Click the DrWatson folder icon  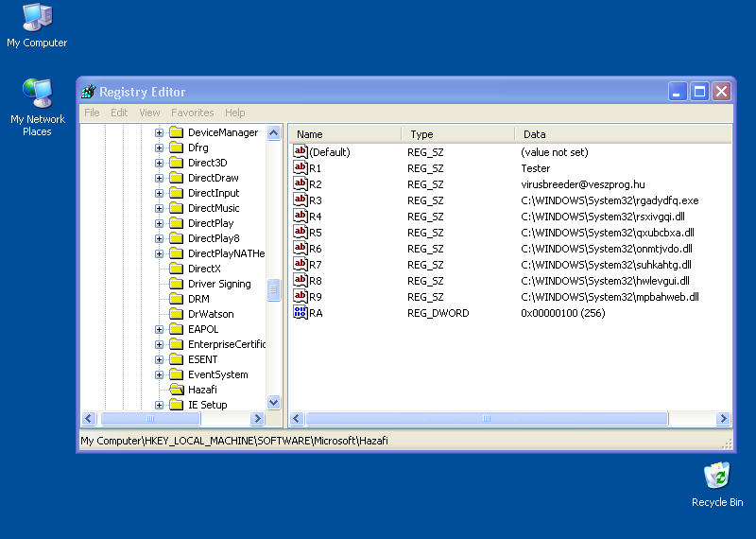tap(177, 314)
